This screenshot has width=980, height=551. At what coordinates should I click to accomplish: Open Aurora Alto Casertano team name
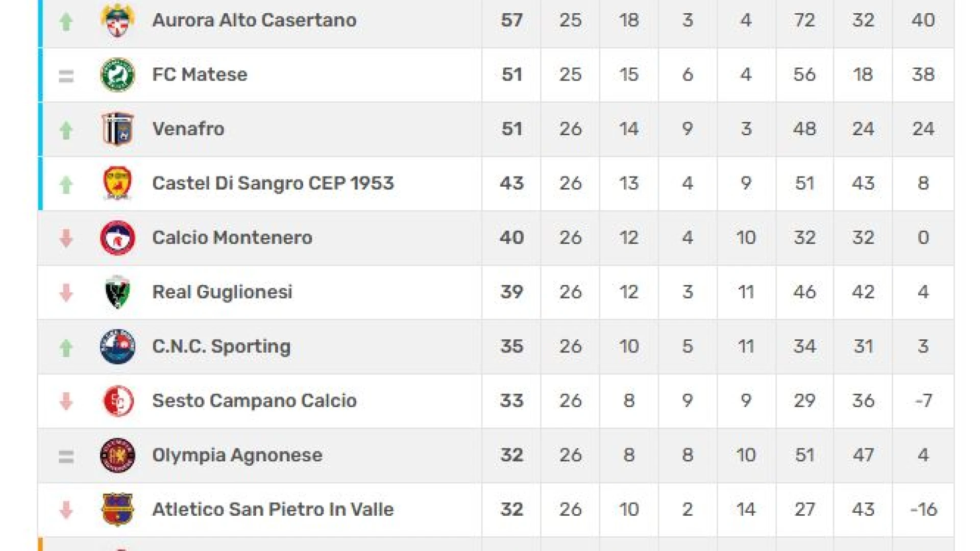tap(254, 20)
